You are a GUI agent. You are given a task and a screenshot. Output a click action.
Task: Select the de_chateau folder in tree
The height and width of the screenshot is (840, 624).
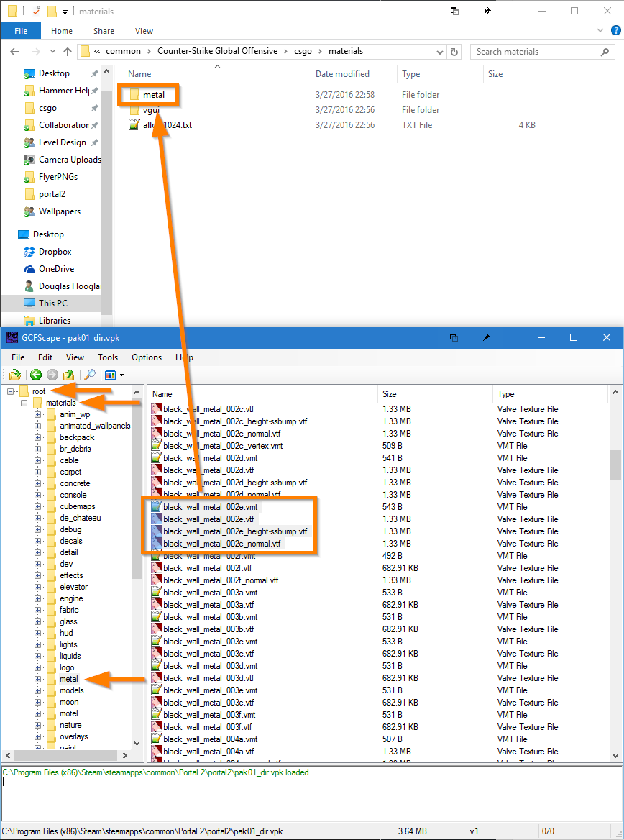[x=80, y=518]
